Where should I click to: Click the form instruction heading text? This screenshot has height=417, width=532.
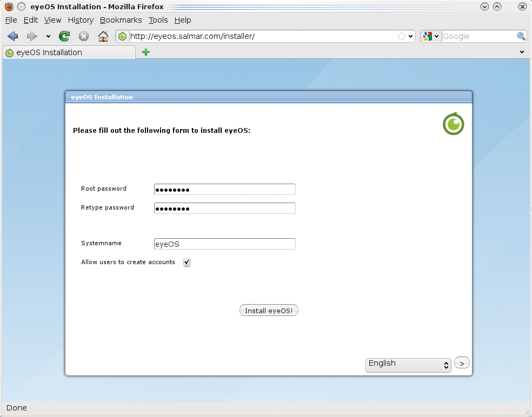(162, 131)
